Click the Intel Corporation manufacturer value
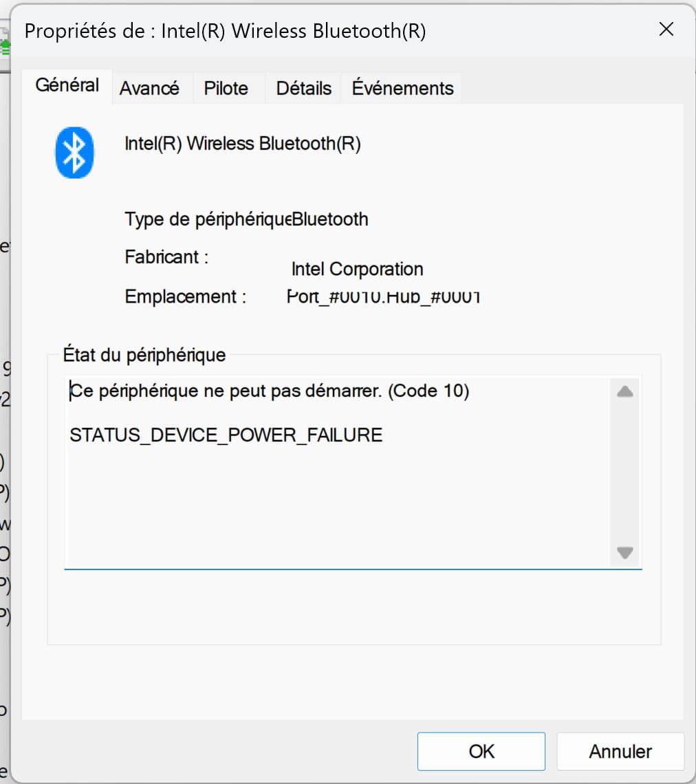Viewport: 696px width, 784px height. [x=357, y=269]
